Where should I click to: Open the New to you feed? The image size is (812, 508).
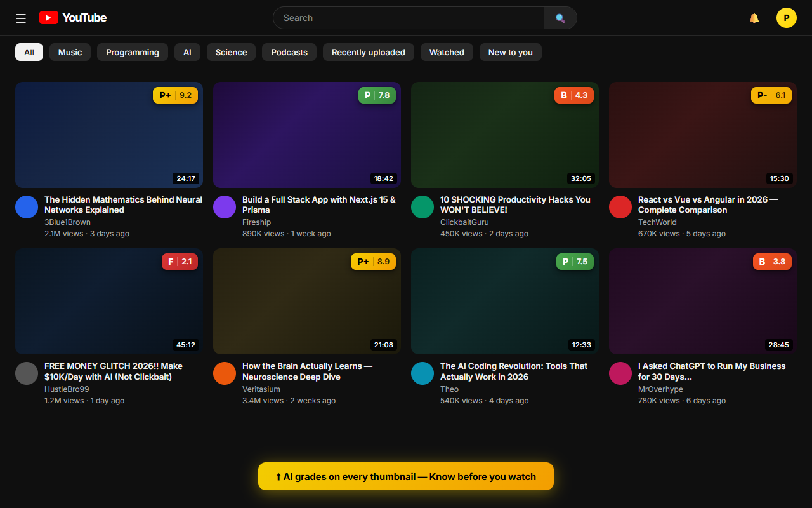click(510, 52)
